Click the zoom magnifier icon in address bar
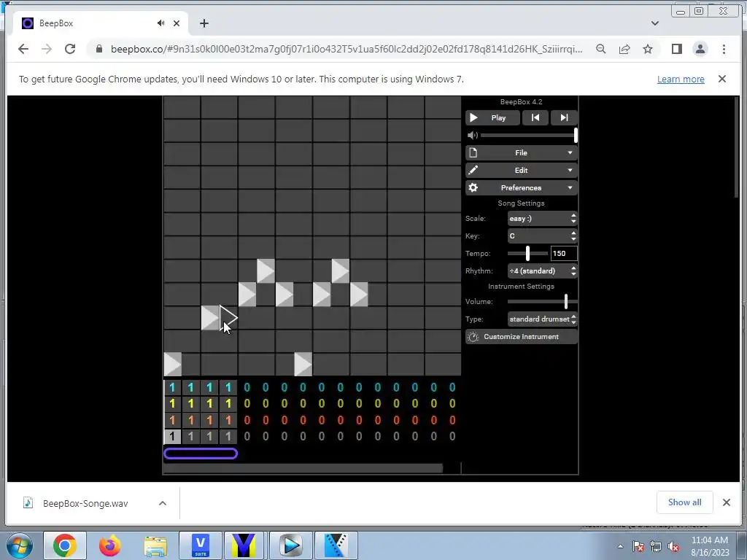Screen dimensions: 747x560 point(601,49)
